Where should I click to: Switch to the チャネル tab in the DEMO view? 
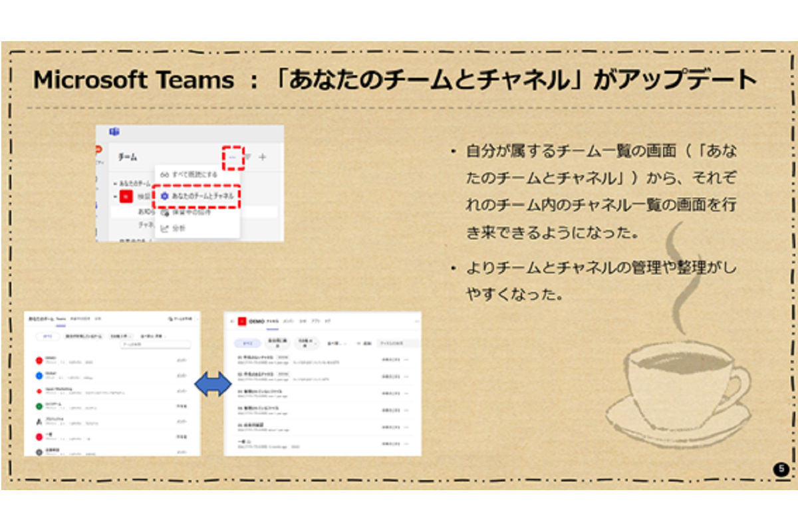(273, 321)
